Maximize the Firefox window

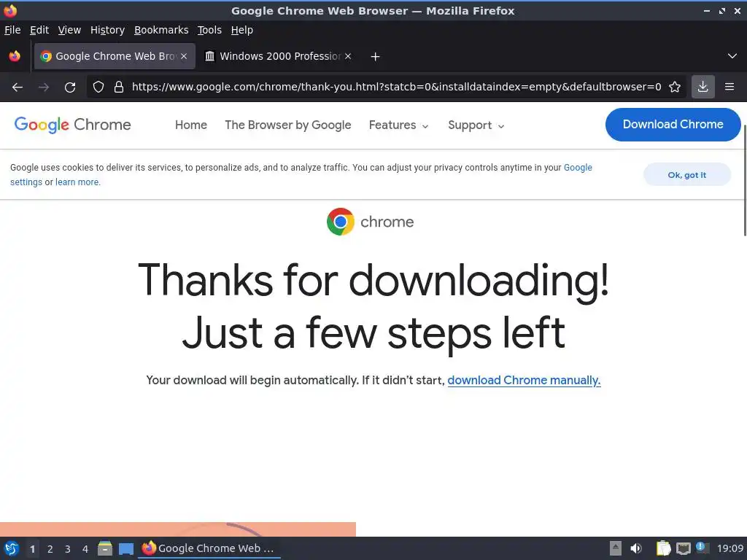(722, 10)
